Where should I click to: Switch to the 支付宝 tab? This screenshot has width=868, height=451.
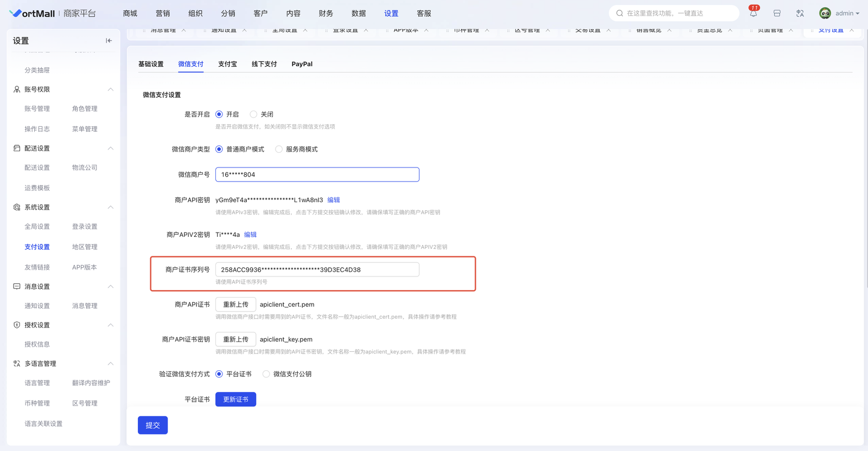point(227,64)
